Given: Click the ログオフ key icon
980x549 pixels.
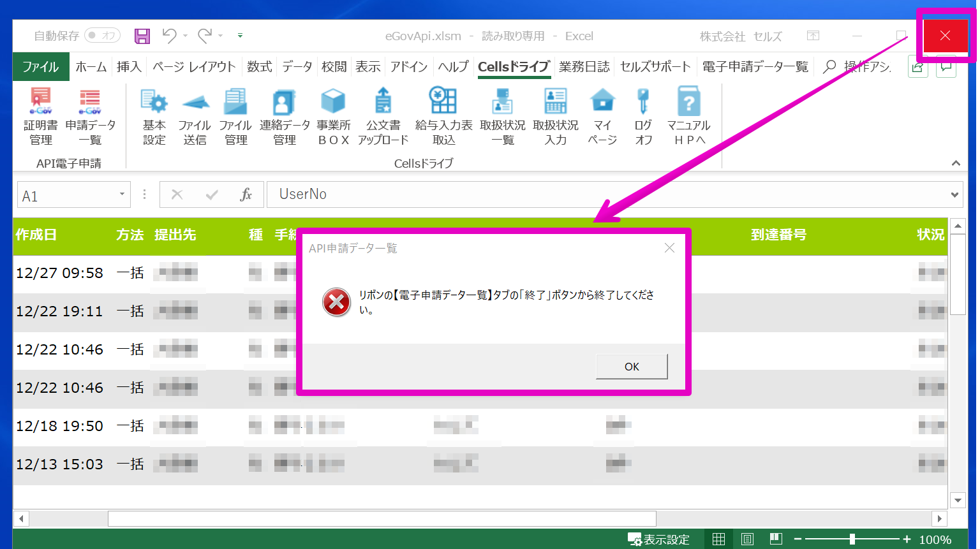Looking at the screenshot, I should [x=643, y=117].
